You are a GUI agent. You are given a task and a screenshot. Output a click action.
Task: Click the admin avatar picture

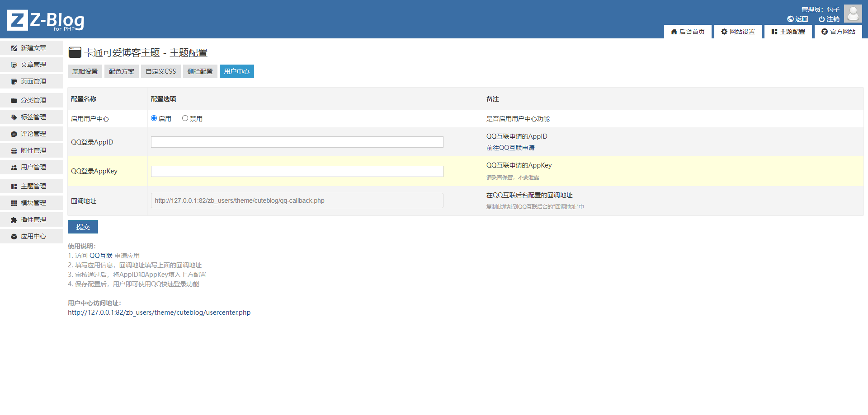tap(853, 14)
